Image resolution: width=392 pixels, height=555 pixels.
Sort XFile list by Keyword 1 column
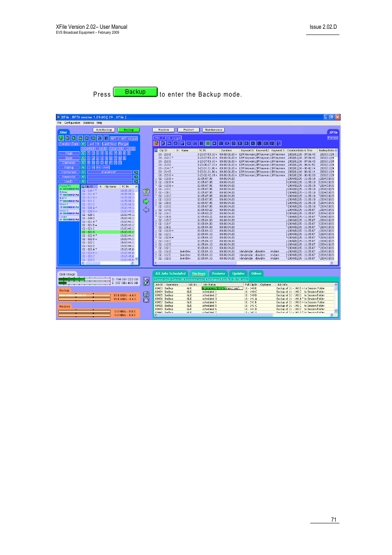tap(247, 150)
